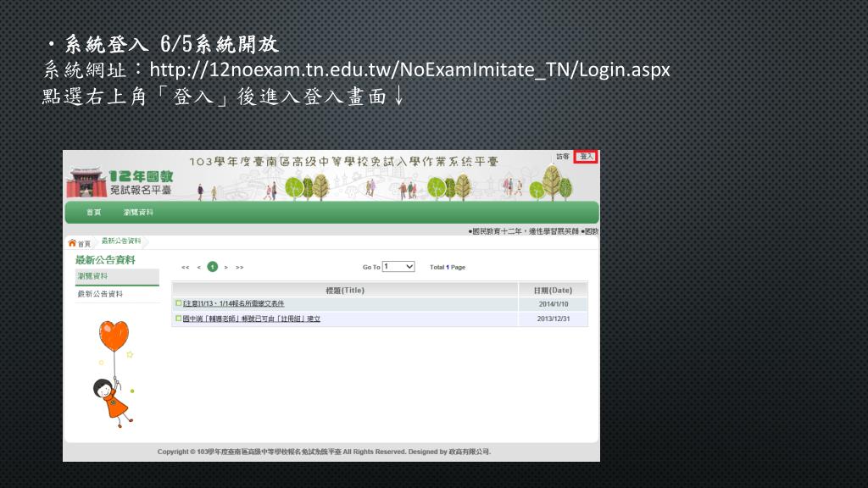Image resolution: width=868 pixels, height=488 pixels.
Task: Open 瀏覽資料 in the green navigation bar
Action: [138, 213]
